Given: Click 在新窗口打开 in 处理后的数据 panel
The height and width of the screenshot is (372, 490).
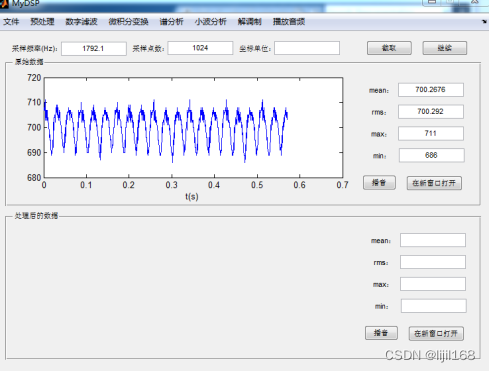Looking at the screenshot, I should point(436,334).
